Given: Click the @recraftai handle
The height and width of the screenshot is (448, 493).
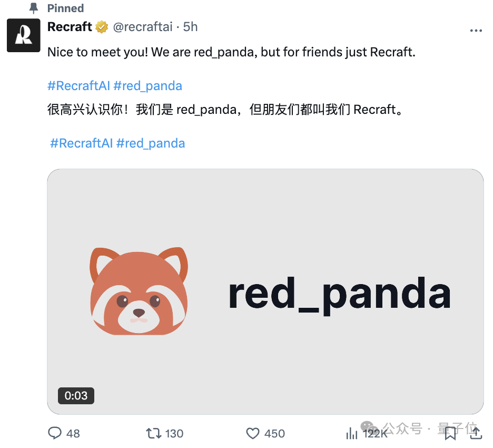Looking at the screenshot, I should pos(143,27).
